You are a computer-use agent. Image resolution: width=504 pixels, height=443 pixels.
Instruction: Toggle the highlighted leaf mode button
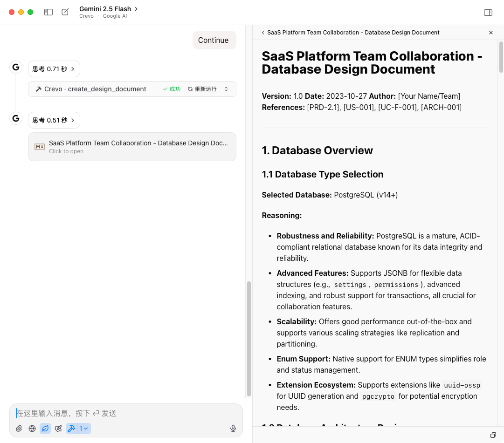[x=45, y=429]
